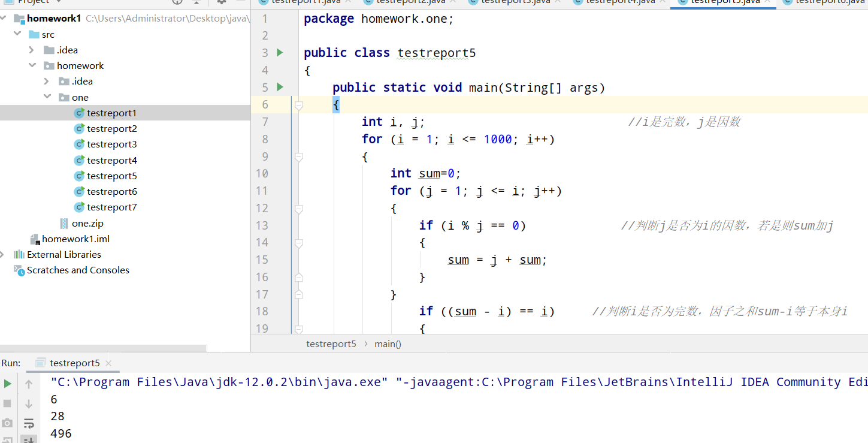Click line number 10 in the gutter
The width and height of the screenshot is (868, 443).
[x=262, y=173]
